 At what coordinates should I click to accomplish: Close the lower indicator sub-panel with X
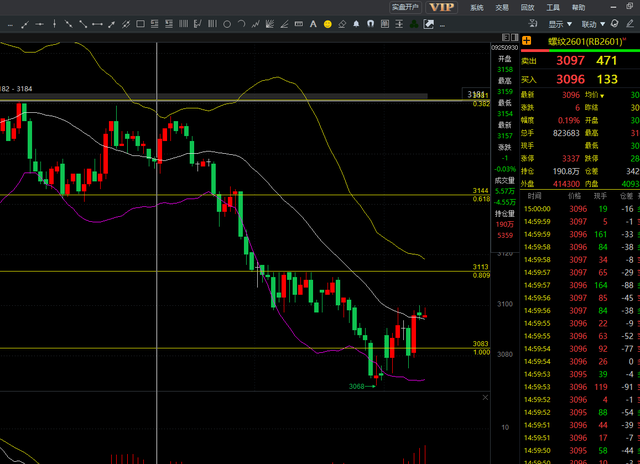coord(485,397)
